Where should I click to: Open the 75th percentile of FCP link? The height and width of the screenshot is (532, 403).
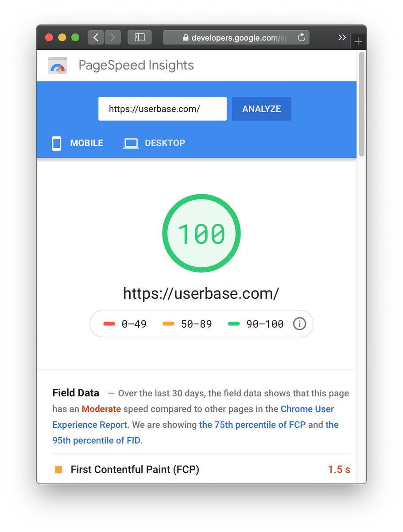pyautogui.click(x=252, y=425)
